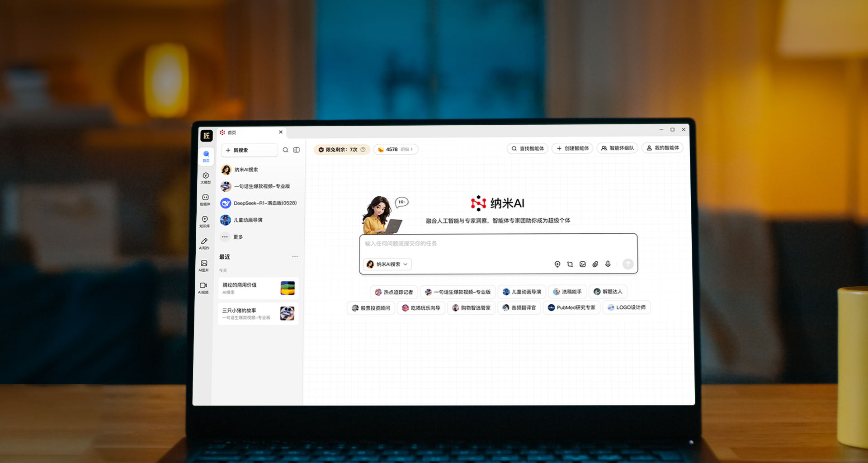Click the 今天 date label under 最近
The width and height of the screenshot is (868, 463).
pos(223,270)
